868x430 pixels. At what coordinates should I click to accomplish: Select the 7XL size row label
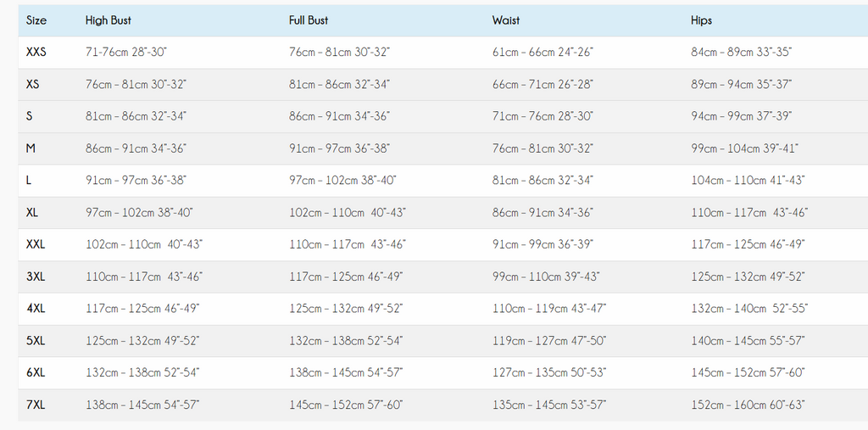(35, 405)
